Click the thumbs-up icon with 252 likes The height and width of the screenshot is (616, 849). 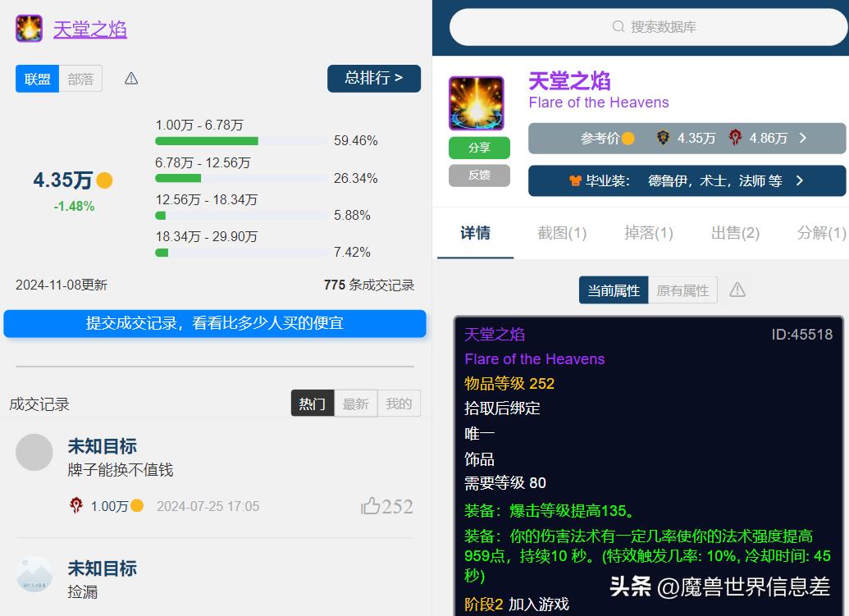(371, 506)
